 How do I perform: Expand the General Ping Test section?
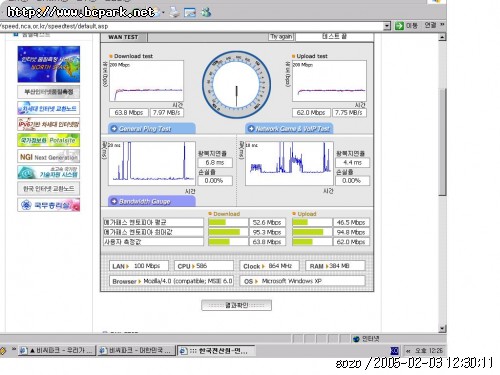pos(152,129)
